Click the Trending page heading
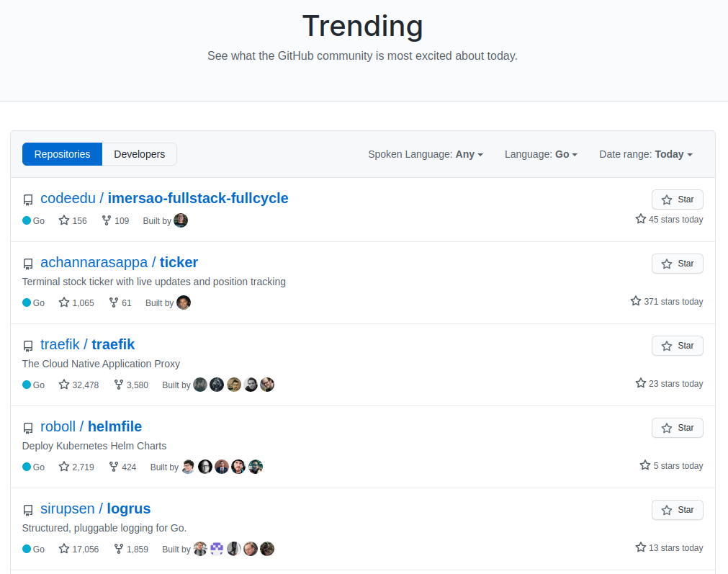Image resolution: width=728 pixels, height=574 pixels. [x=363, y=26]
